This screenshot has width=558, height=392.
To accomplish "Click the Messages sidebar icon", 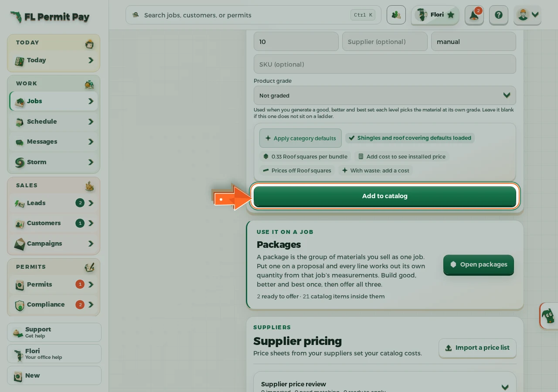I will pos(20,142).
